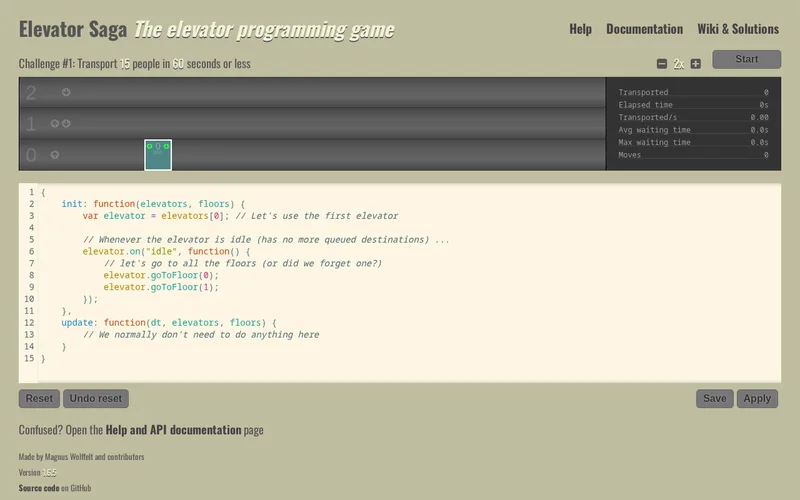Click the floor 2 down-call arrow

pyautogui.click(x=66, y=92)
